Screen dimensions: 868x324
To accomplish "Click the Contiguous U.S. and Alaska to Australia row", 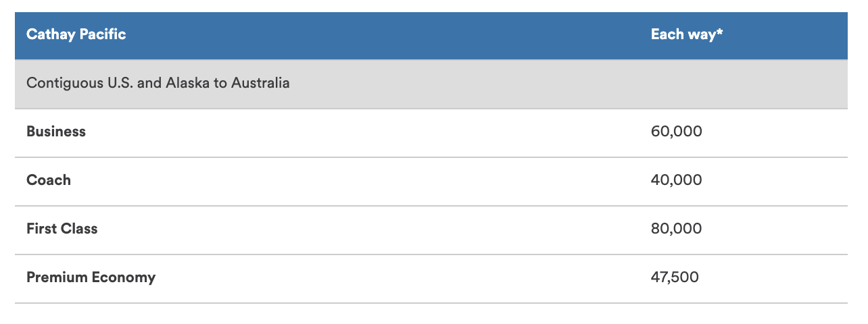I will 431,84.
